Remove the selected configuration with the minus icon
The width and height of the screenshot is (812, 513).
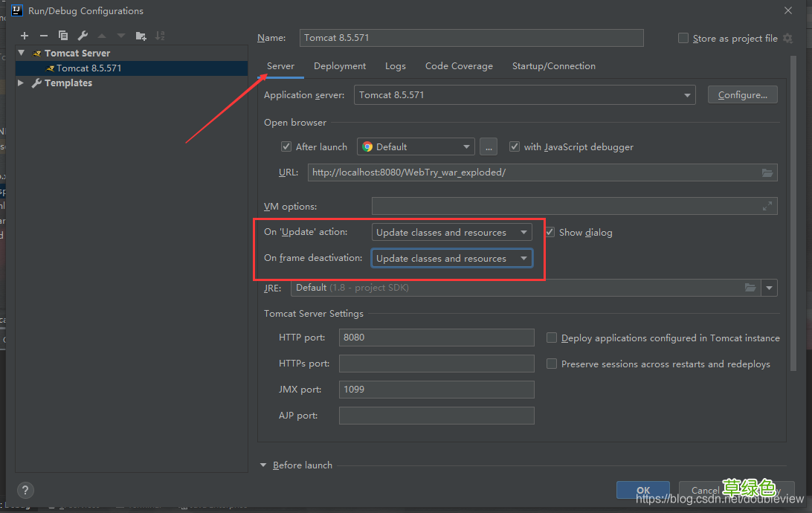click(43, 36)
